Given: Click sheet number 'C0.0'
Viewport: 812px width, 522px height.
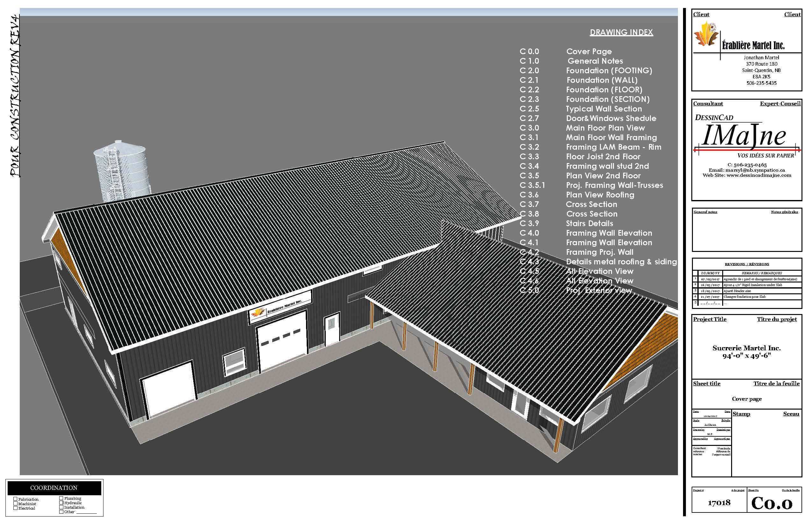Looking at the screenshot, I should click(772, 503).
